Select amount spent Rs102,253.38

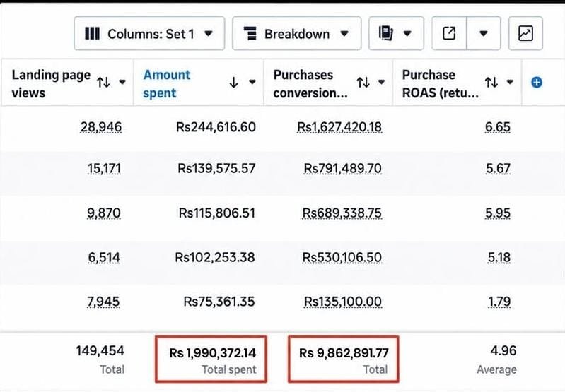[215, 257]
